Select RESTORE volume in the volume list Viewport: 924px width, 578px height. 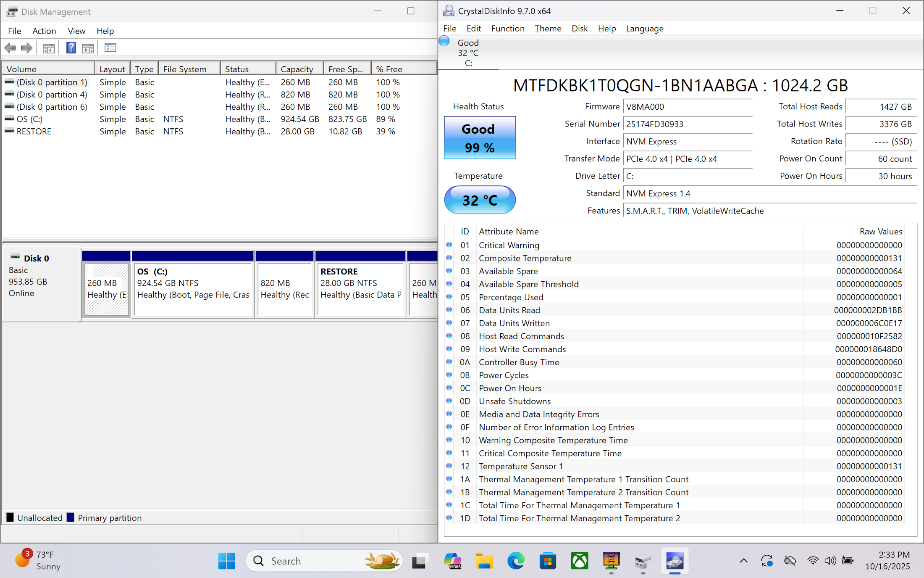pos(34,131)
